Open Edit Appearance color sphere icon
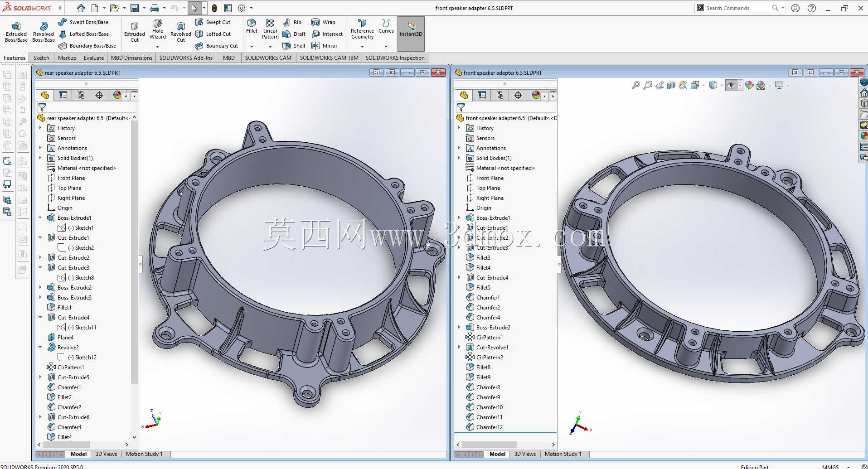This screenshot has height=469, width=868. coord(749,85)
